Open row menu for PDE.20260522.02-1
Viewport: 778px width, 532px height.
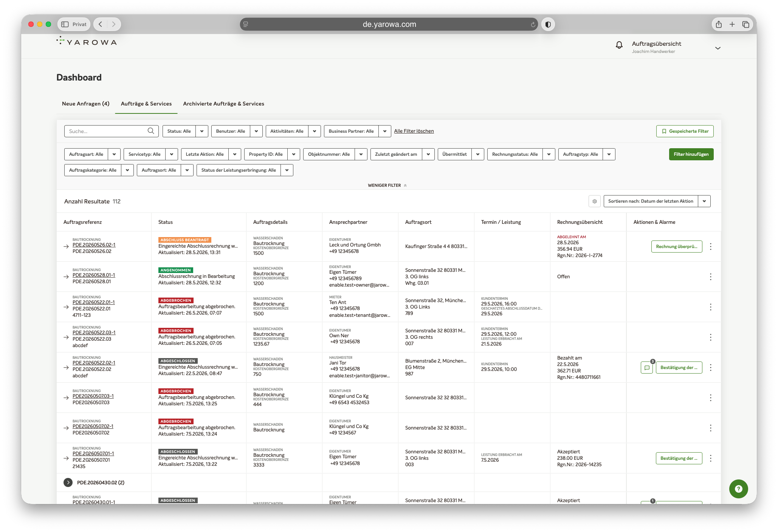[x=711, y=368]
